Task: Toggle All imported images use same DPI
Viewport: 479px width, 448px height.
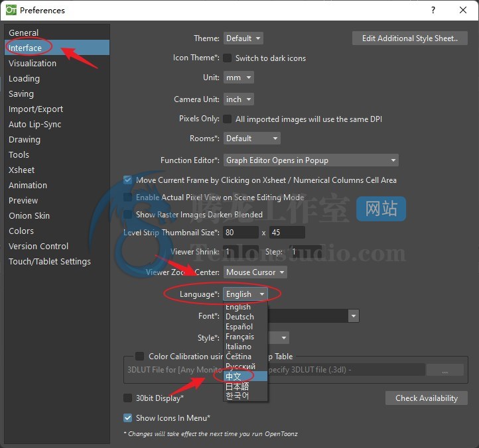Action: click(227, 119)
